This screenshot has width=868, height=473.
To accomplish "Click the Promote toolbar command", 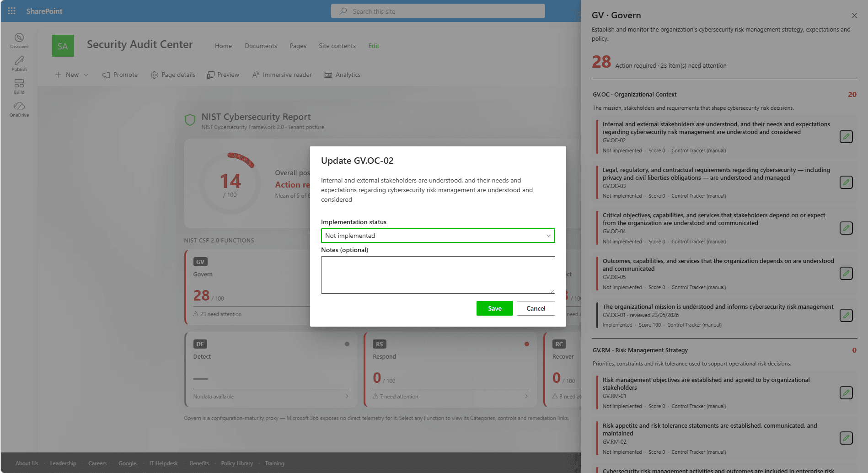I will pyautogui.click(x=120, y=75).
